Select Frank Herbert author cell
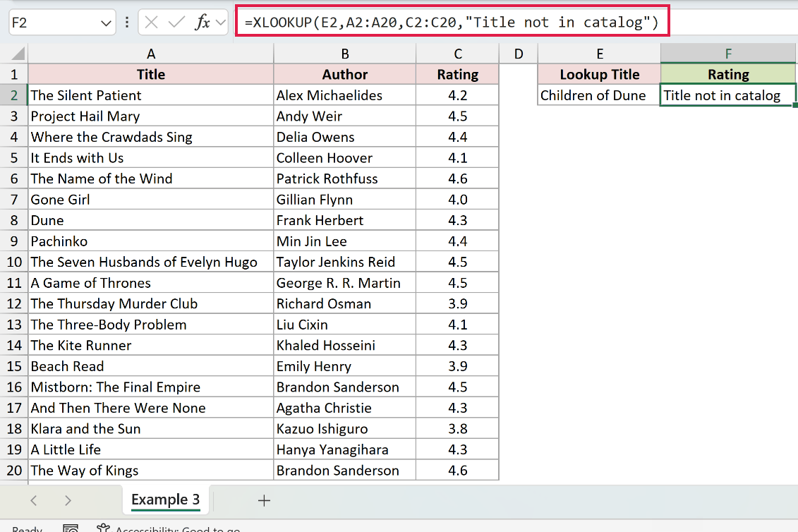 pyautogui.click(x=344, y=220)
